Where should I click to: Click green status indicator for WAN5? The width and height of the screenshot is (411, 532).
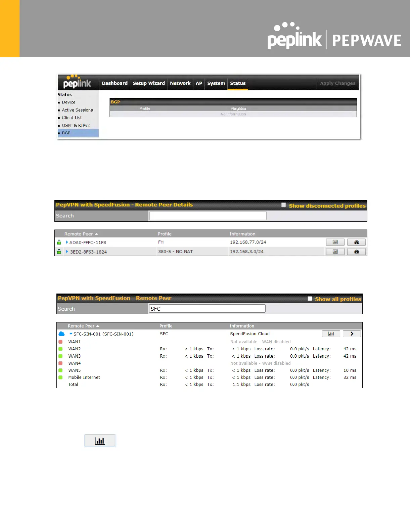61,370
